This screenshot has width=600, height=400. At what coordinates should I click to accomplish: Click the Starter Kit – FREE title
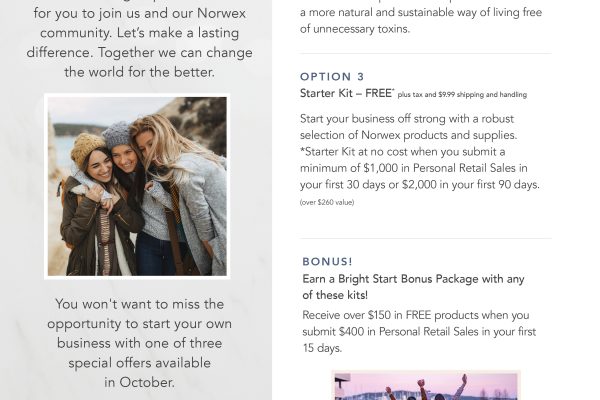(x=345, y=93)
